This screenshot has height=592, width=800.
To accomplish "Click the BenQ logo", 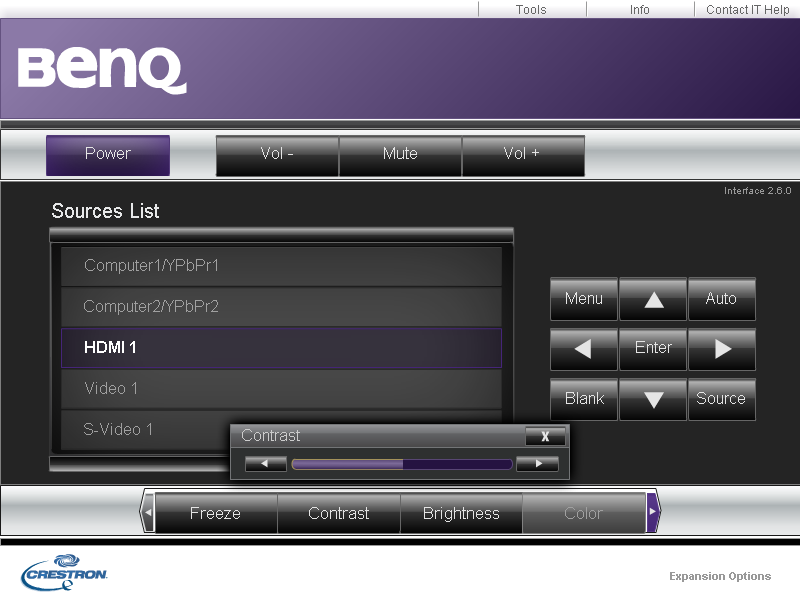I will click(x=102, y=70).
